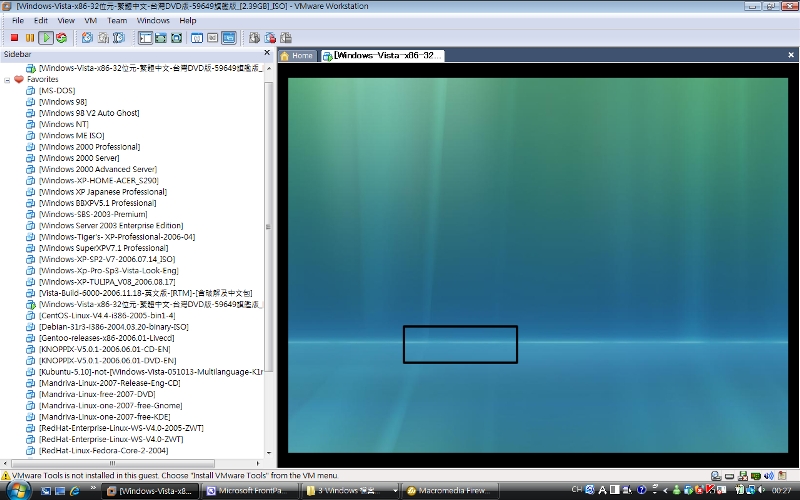
Task: Select [Windows 2000 Professional] entry
Action: click(89, 146)
